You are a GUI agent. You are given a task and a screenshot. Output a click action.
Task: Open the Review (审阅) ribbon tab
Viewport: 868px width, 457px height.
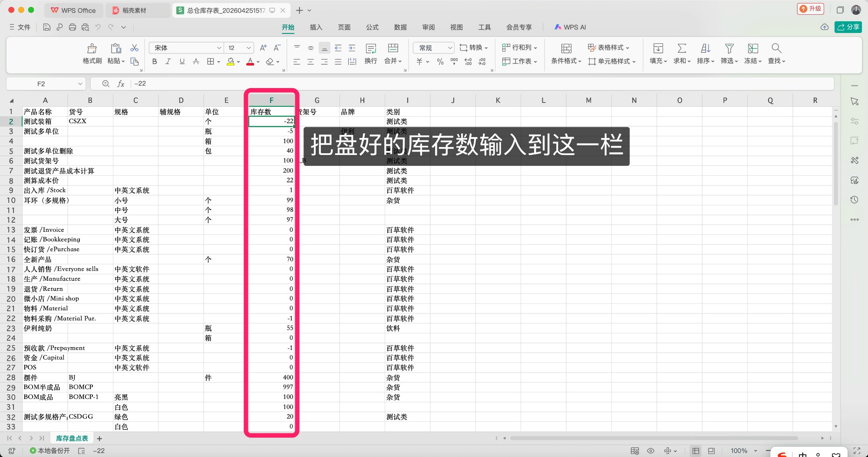[x=429, y=27]
